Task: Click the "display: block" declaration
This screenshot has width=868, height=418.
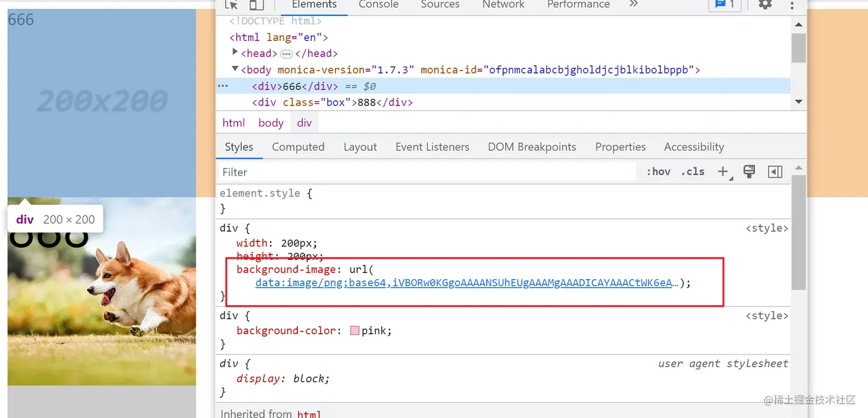Action: (283, 379)
